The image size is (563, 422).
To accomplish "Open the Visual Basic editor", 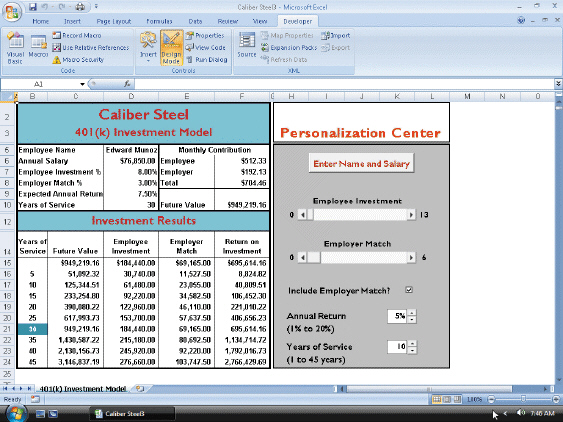I will (15, 48).
